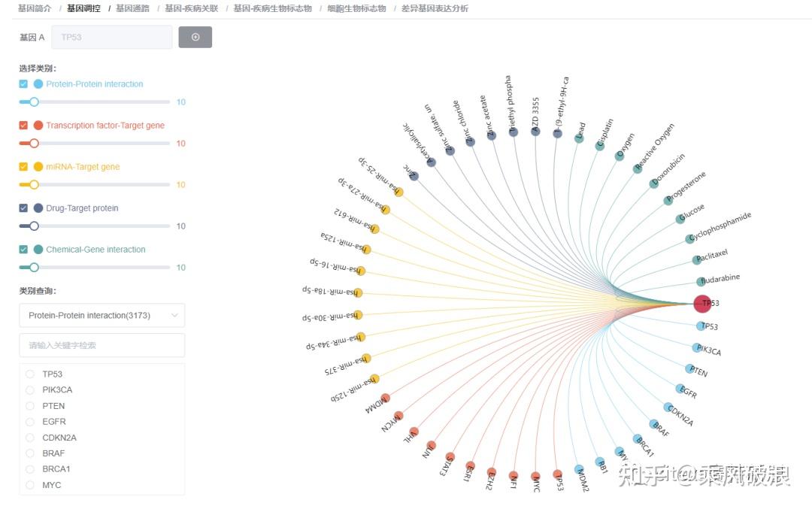Click the Transcription factor-Target gene slider handle

34,144
